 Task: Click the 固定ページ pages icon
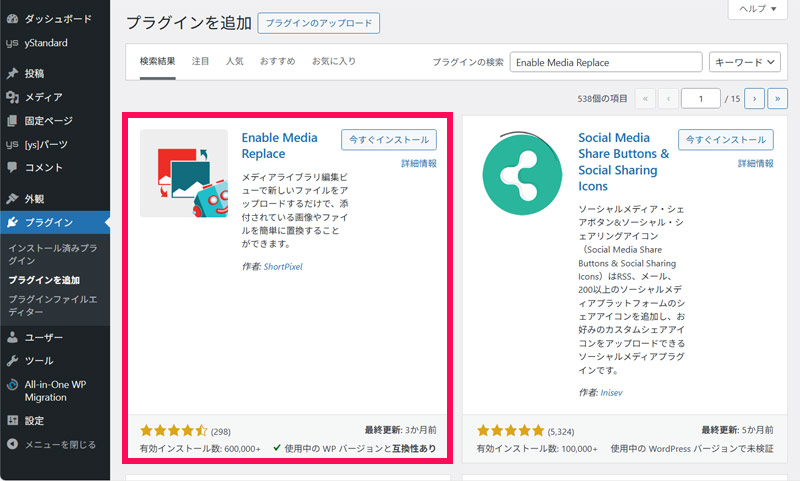coord(12,121)
